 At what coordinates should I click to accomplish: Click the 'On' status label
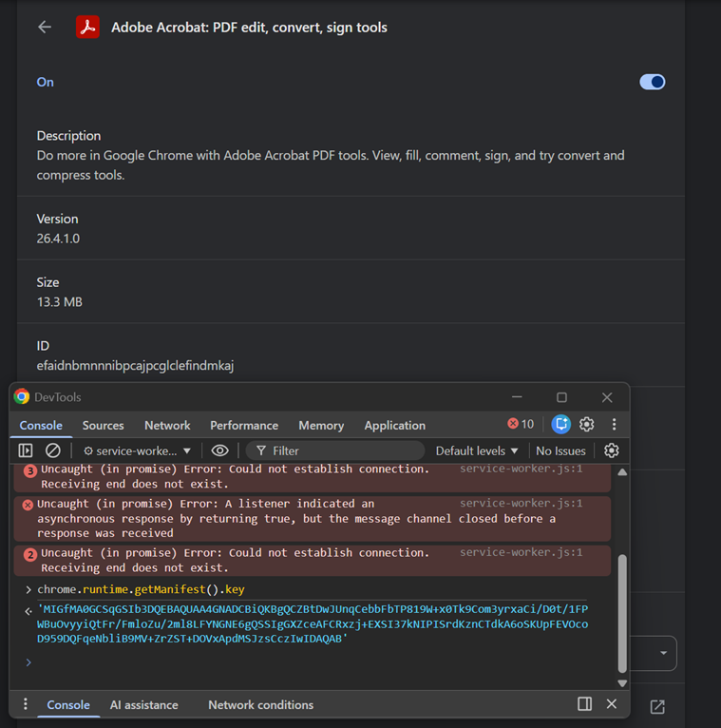pyautogui.click(x=45, y=82)
